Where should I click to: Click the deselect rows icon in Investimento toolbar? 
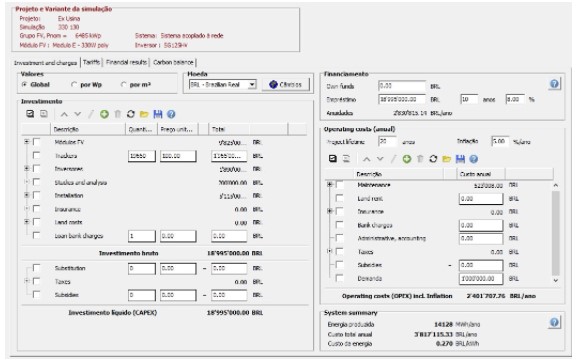(x=44, y=114)
